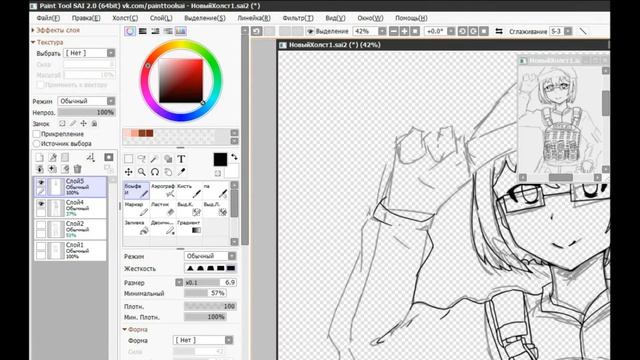The image size is (640, 360).
Task: Enable the Прикрепление checkbox
Action: [36, 134]
